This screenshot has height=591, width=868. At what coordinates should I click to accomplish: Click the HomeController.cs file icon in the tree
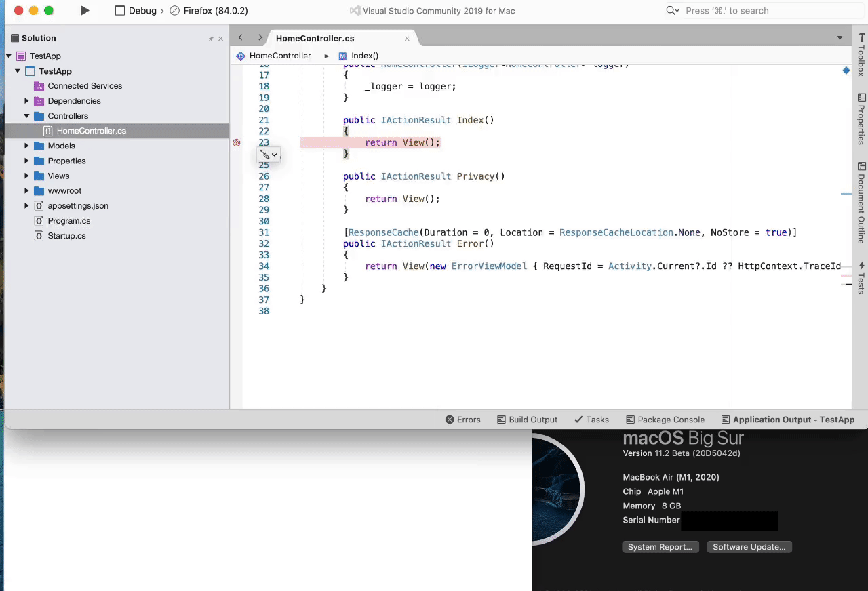point(48,131)
